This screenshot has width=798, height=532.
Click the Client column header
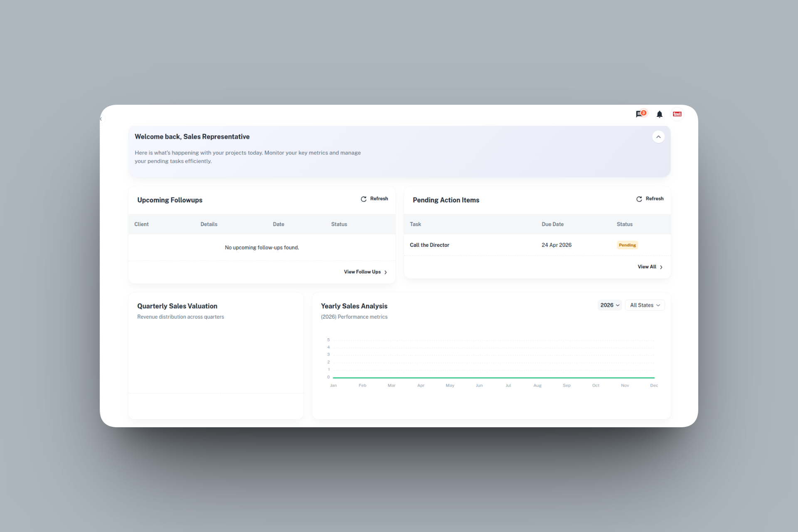coord(141,224)
